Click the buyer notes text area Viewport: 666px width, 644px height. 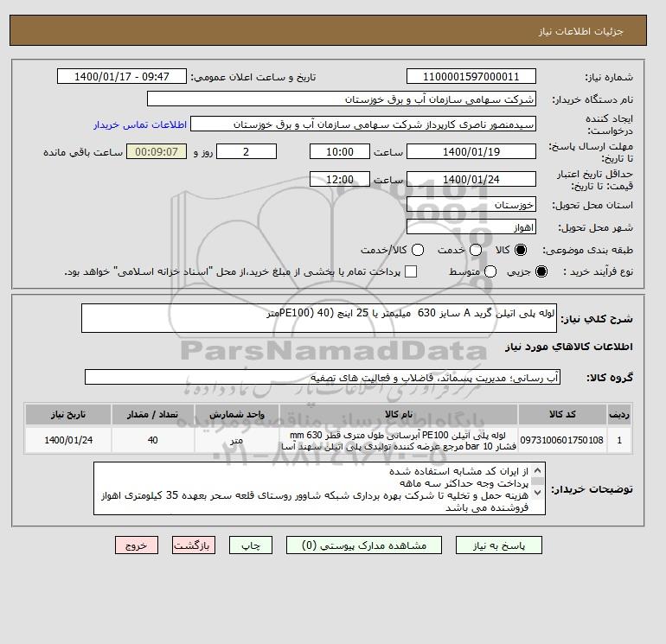319,488
